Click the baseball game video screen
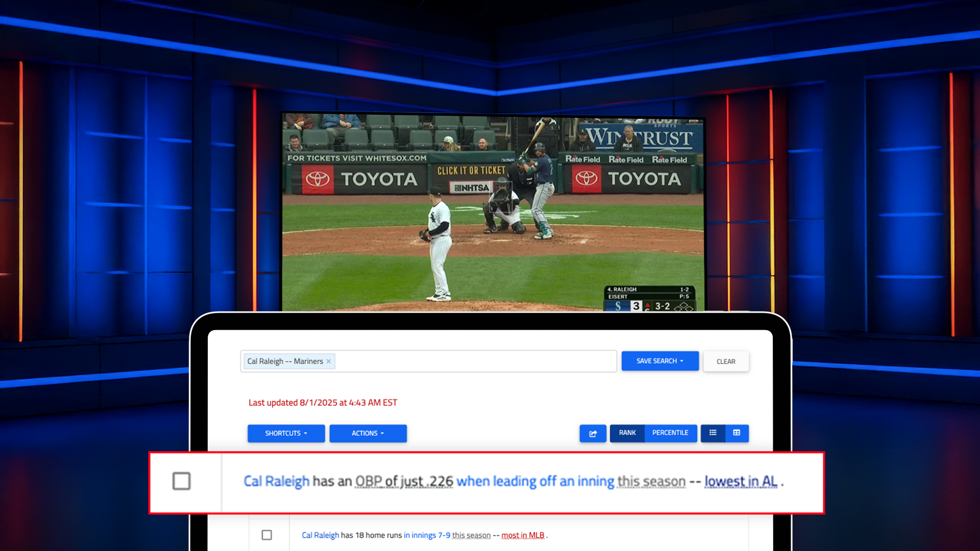980x551 pixels. (x=493, y=212)
